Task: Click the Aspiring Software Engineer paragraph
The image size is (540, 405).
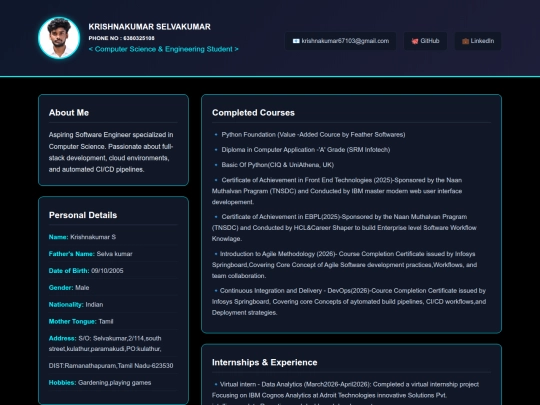Action: [x=111, y=152]
